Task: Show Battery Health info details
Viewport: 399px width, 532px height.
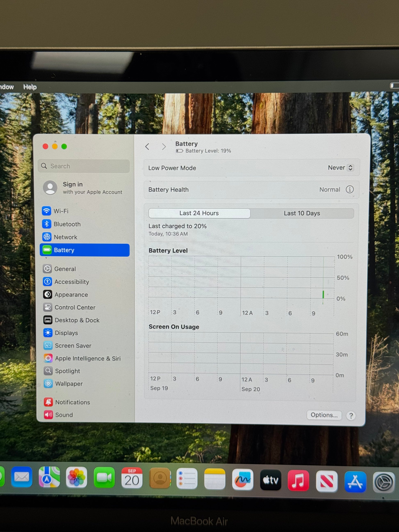Action: [349, 189]
